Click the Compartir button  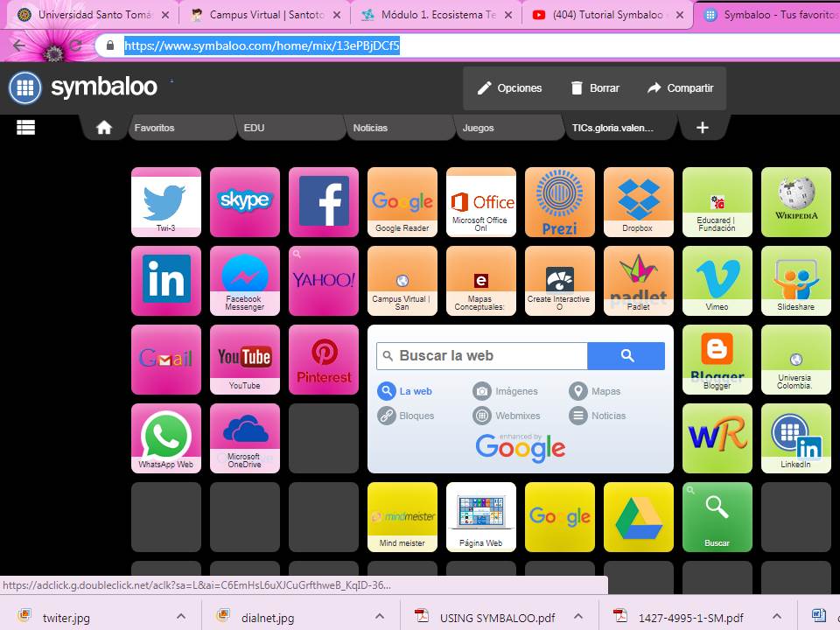click(681, 87)
